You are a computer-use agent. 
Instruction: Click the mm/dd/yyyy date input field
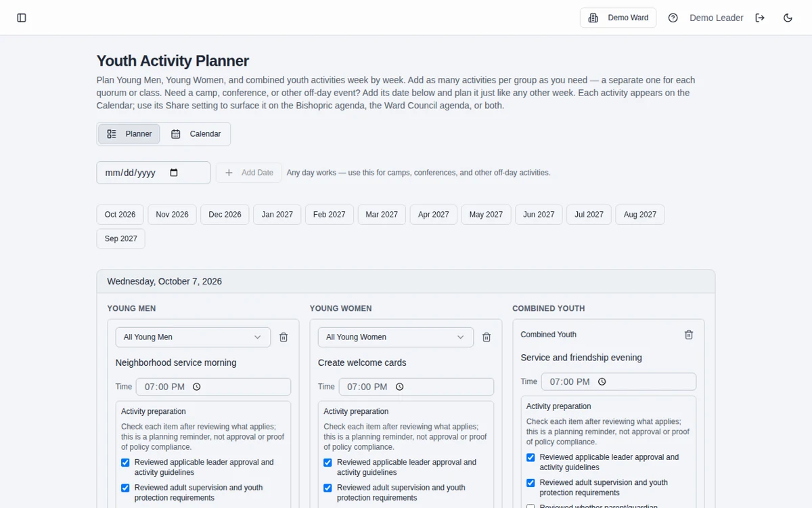pos(154,173)
